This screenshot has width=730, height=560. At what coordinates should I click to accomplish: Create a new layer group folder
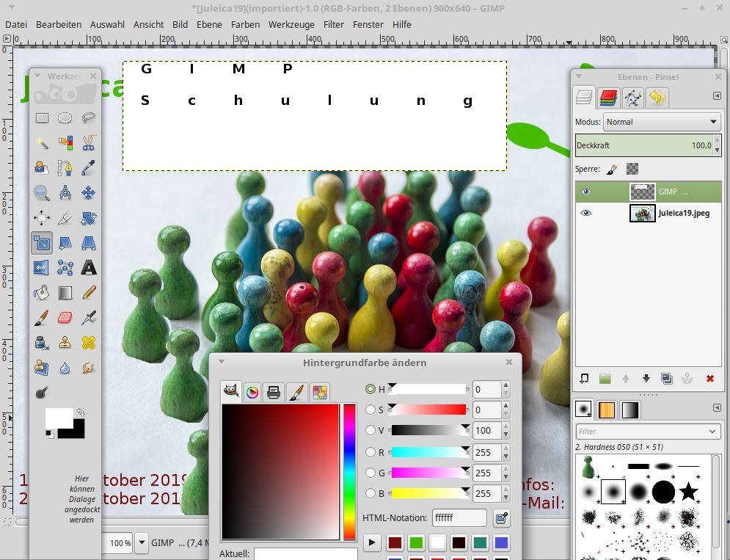point(605,379)
